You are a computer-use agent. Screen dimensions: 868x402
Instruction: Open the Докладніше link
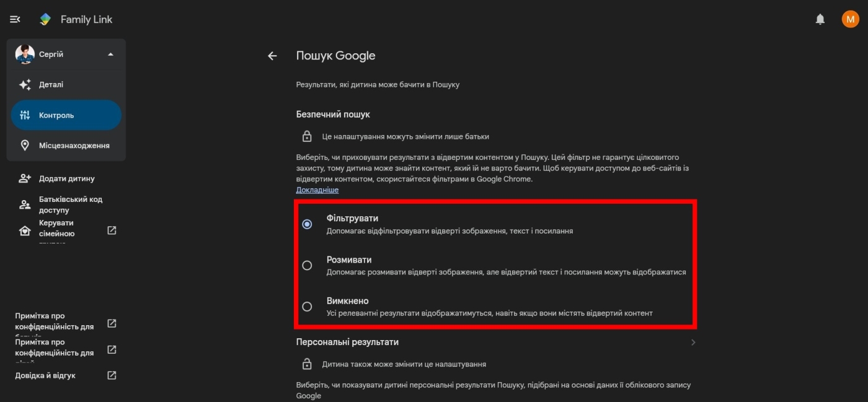click(x=317, y=190)
